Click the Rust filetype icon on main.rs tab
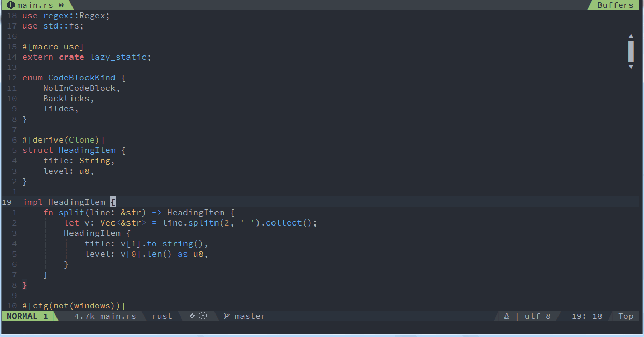 61,5
